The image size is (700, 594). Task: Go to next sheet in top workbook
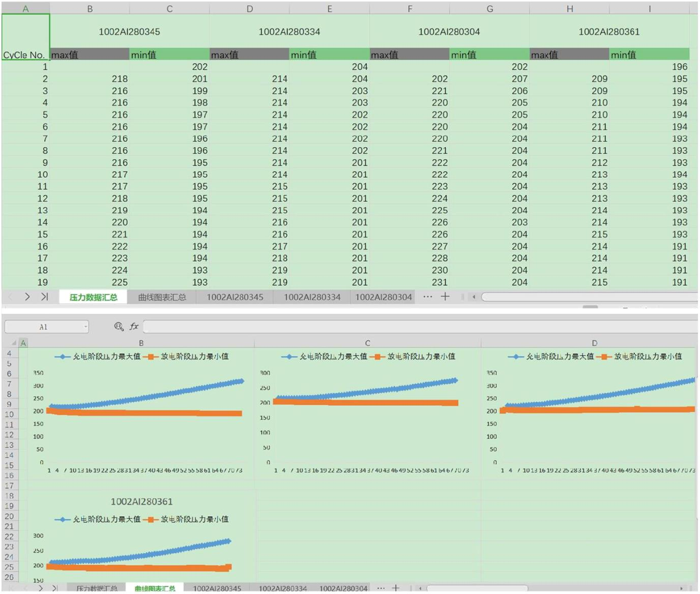[x=27, y=297]
